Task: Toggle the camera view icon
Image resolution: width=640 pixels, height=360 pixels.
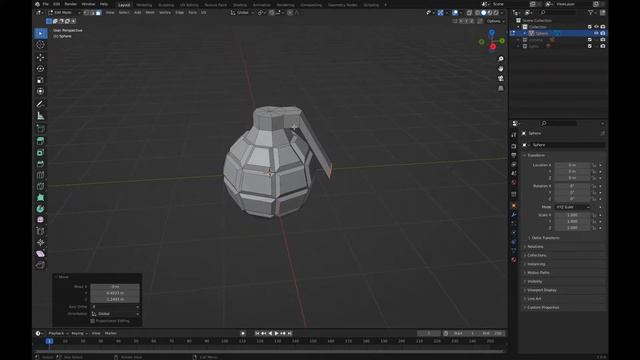Action: (x=501, y=78)
